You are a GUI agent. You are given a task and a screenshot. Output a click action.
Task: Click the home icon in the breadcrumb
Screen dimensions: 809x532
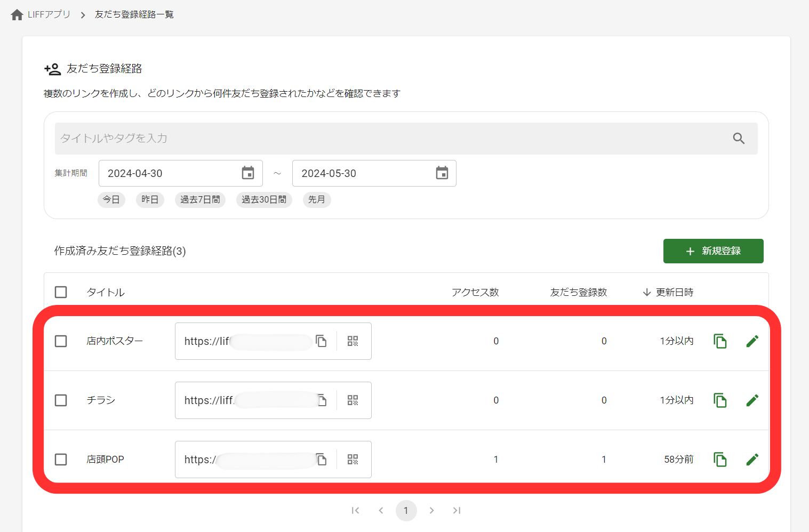[x=15, y=14]
